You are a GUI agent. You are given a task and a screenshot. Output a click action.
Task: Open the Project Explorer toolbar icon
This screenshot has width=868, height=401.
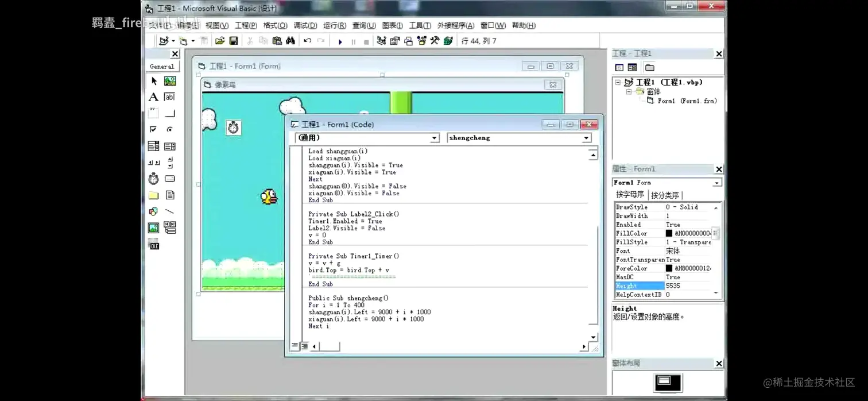381,41
